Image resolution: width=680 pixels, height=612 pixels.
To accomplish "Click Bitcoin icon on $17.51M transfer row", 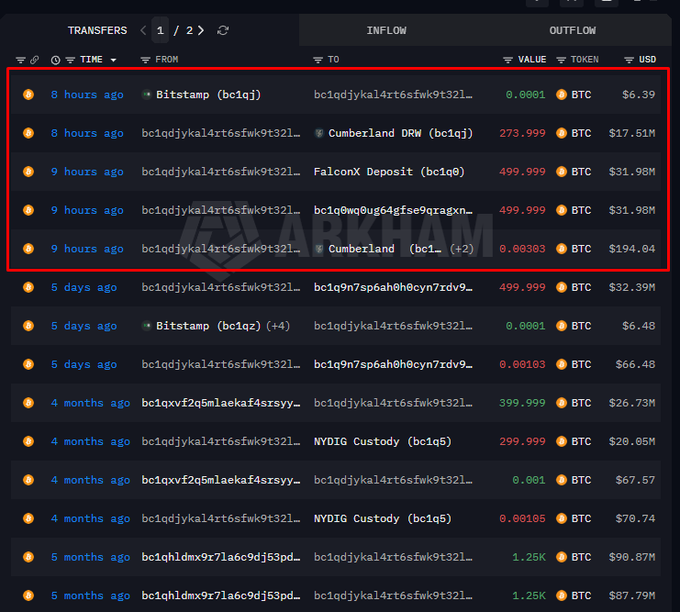I will [x=29, y=133].
